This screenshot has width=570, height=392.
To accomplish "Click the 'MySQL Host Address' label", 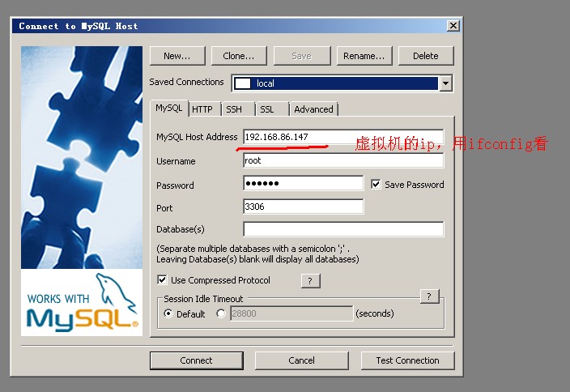I will pyautogui.click(x=197, y=137).
